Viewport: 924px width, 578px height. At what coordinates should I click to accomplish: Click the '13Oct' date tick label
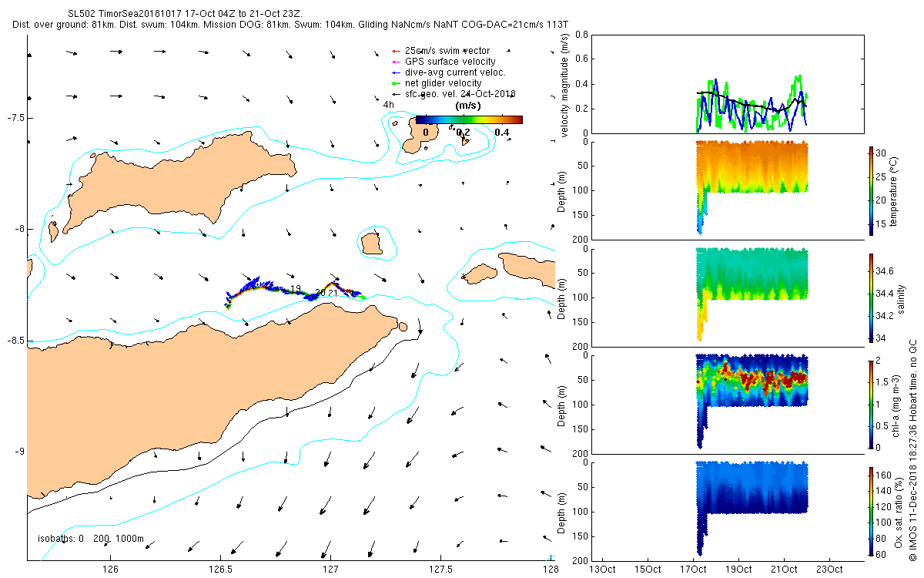601,570
